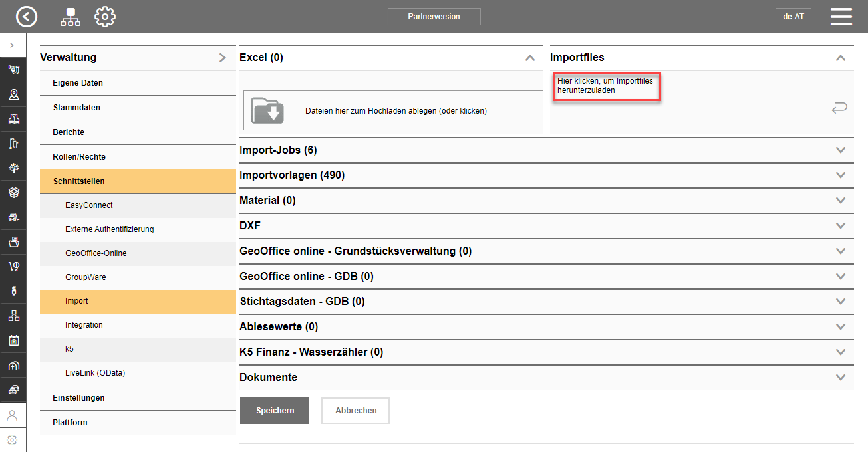Click the link to download Importfiles
This screenshot has width=868, height=452.
tap(605, 86)
